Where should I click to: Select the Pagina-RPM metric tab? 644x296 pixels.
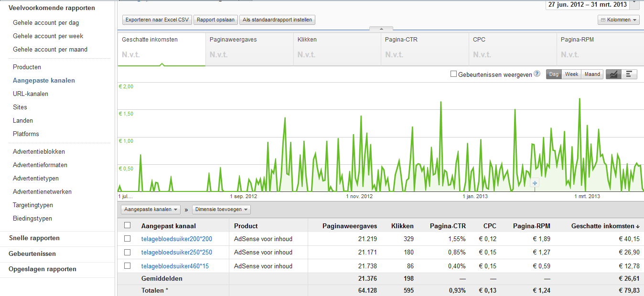coord(601,49)
